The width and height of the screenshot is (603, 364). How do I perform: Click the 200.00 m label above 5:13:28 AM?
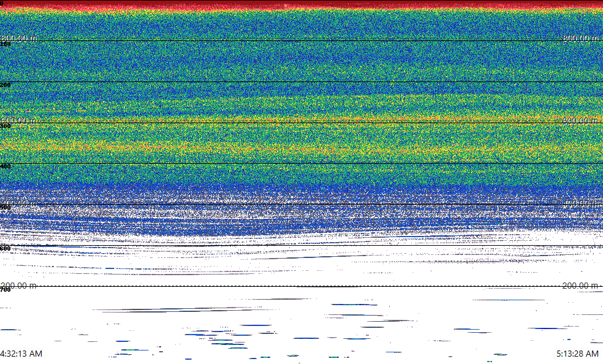coord(580,286)
